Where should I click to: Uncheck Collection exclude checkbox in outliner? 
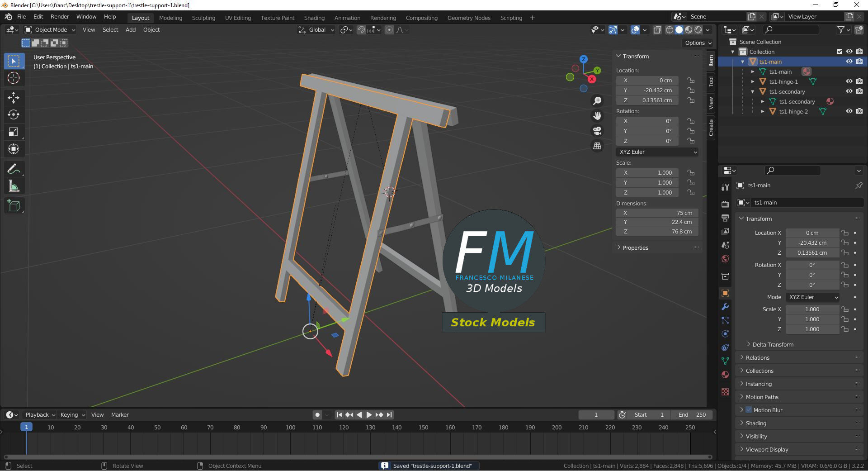pos(840,52)
